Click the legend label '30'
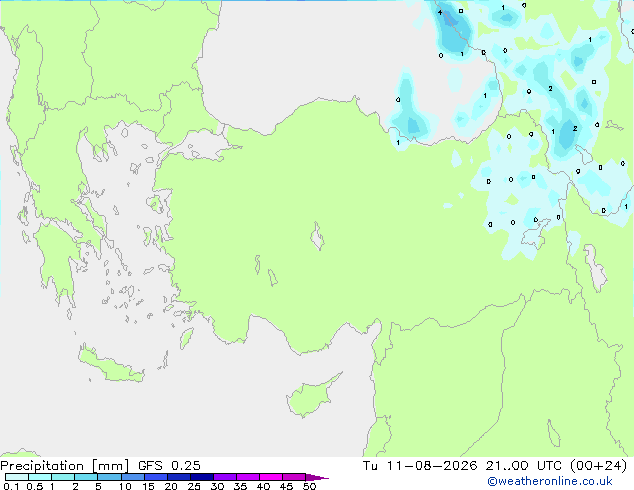The height and width of the screenshot is (490, 634). tap(217, 486)
